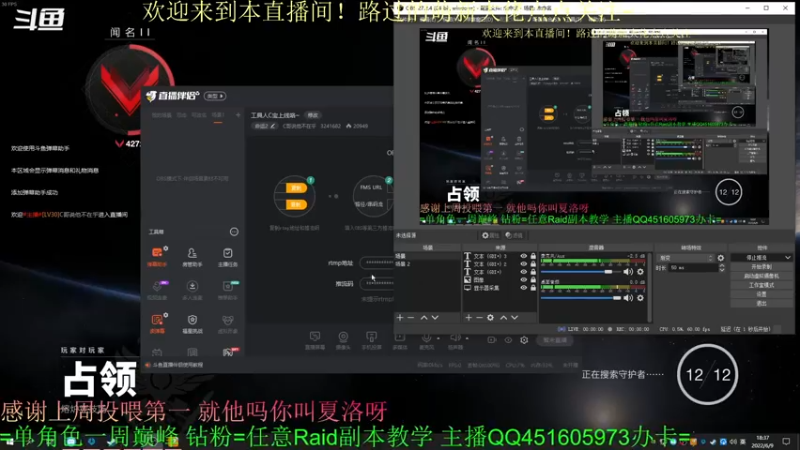Screen dimensions: 800x450
Task: Open source properties gear in OBS sources toolbar
Action: tap(490, 318)
